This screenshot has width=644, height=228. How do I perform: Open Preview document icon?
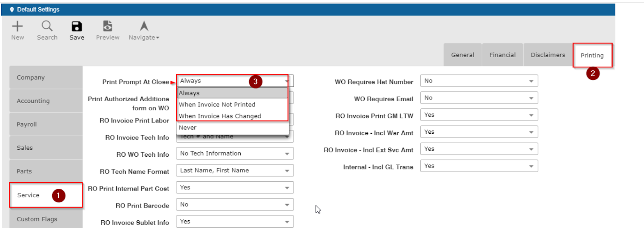[x=107, y=26]
